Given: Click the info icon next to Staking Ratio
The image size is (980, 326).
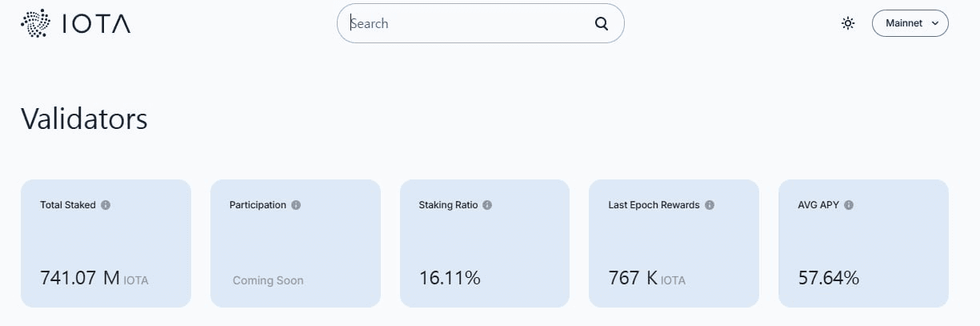Looking at the screenshot, I should point(487,205).
